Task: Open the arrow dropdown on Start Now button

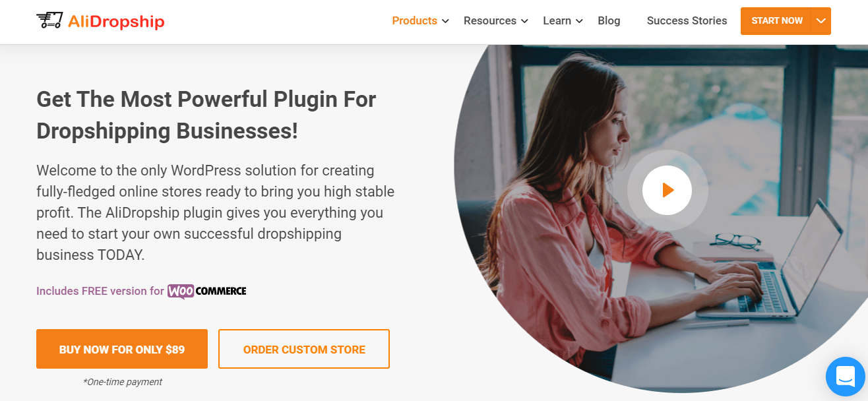Action: [x=821, y=21]
